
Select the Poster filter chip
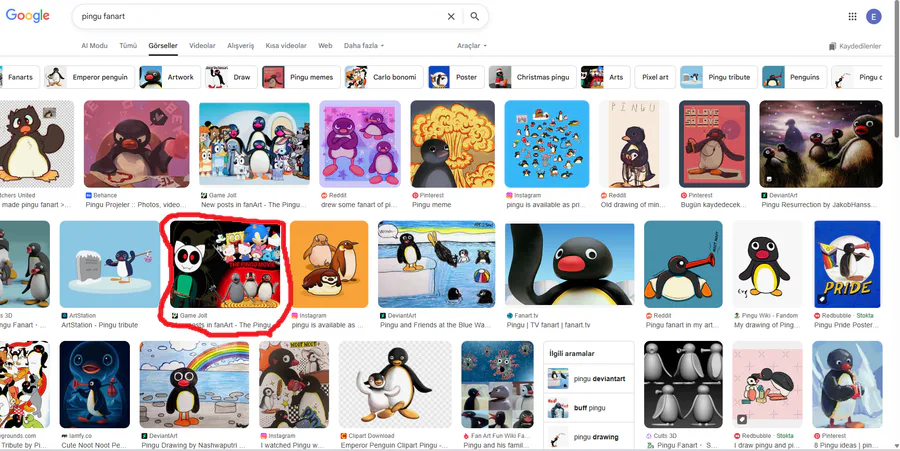tap(456, 77)
